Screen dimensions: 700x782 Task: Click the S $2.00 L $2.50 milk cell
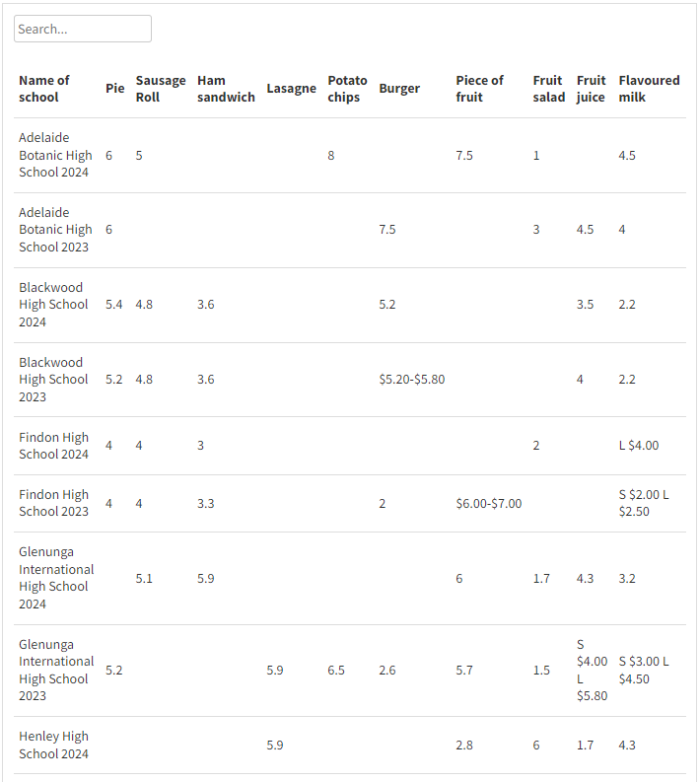643,503
